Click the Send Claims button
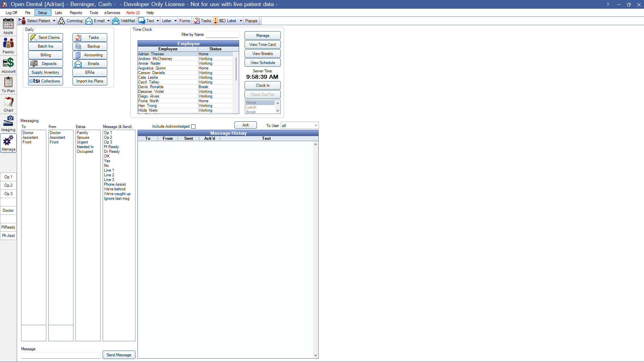Screen dimensions: 644x362 point(46,38)
